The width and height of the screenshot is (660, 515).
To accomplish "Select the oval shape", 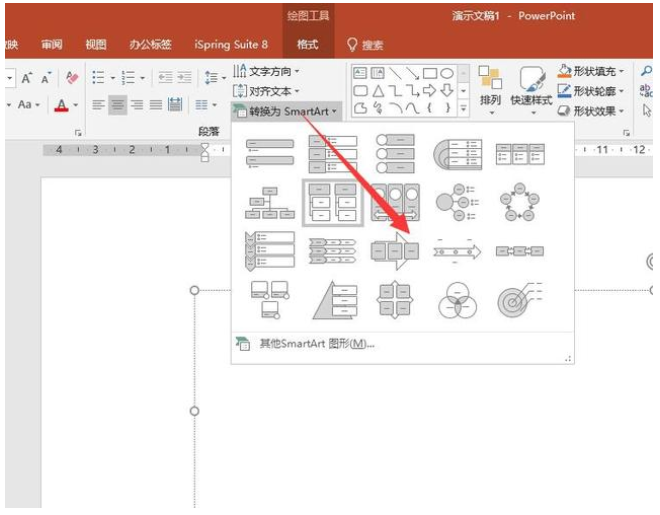I will (447, 73).
